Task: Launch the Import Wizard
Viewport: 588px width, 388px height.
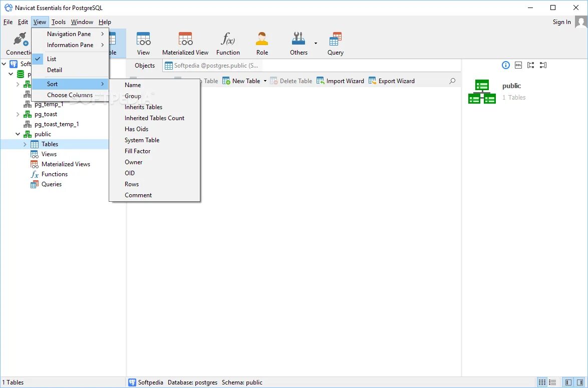Action: click(x=340, y=81)
